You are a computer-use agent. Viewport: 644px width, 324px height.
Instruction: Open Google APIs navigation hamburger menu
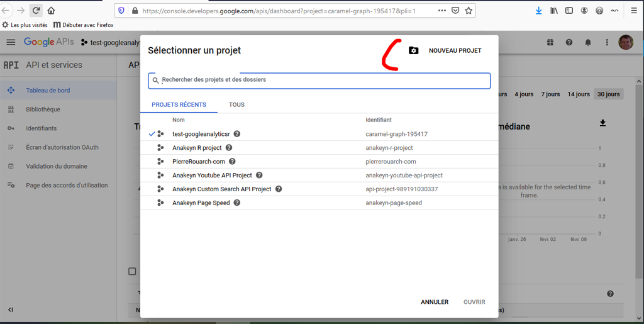pos(11,42)
